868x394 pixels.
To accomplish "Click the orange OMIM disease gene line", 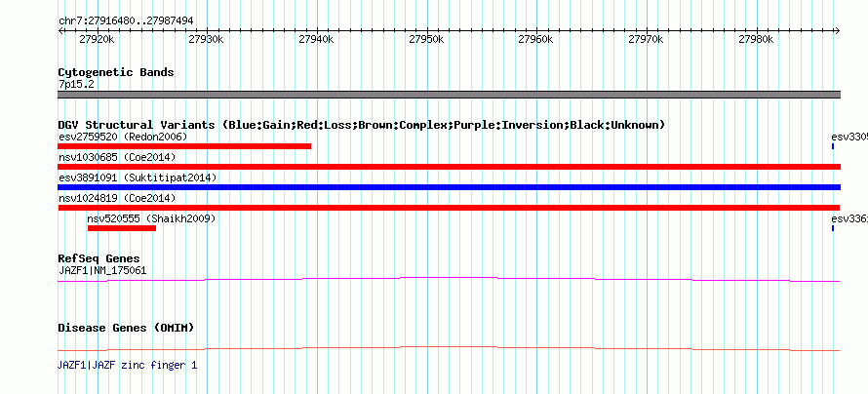I will click(x=450, y=348).
